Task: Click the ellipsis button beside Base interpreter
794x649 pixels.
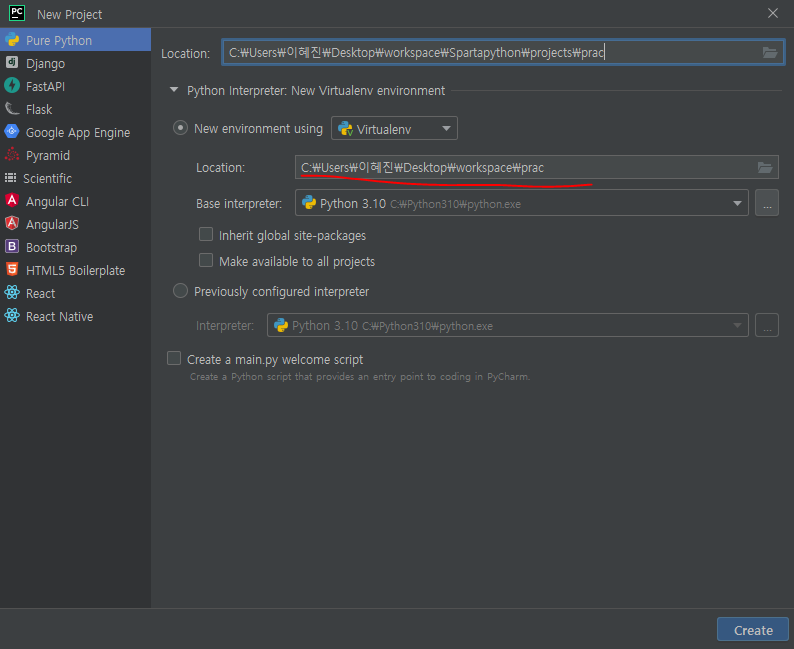Action: (767, 203)
